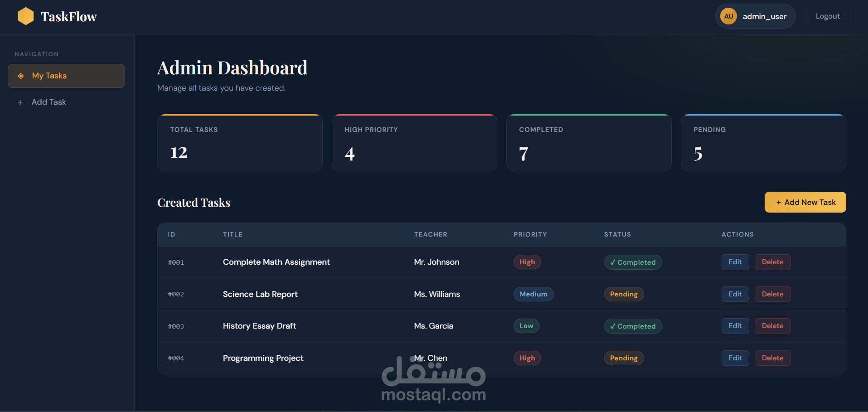This screenshot has height=412, width=868.
Task: Click the Created Tasks heading
Action: click(x=194, y=203)
